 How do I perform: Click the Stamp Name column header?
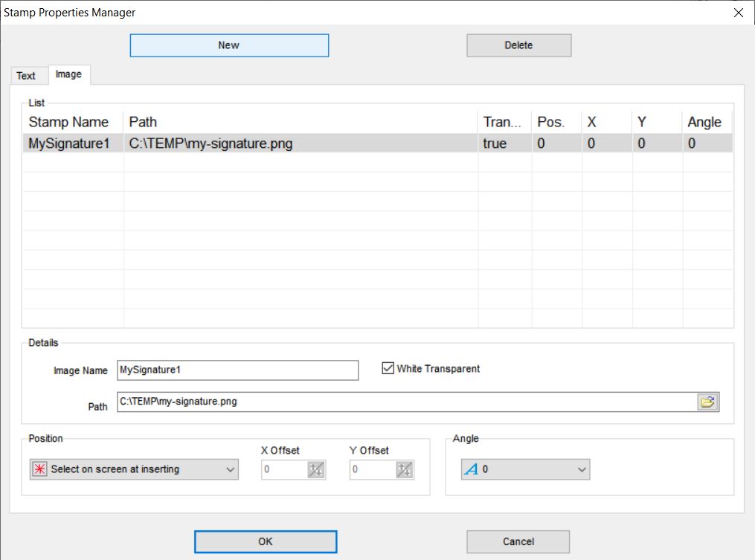[x=73, y=122]
